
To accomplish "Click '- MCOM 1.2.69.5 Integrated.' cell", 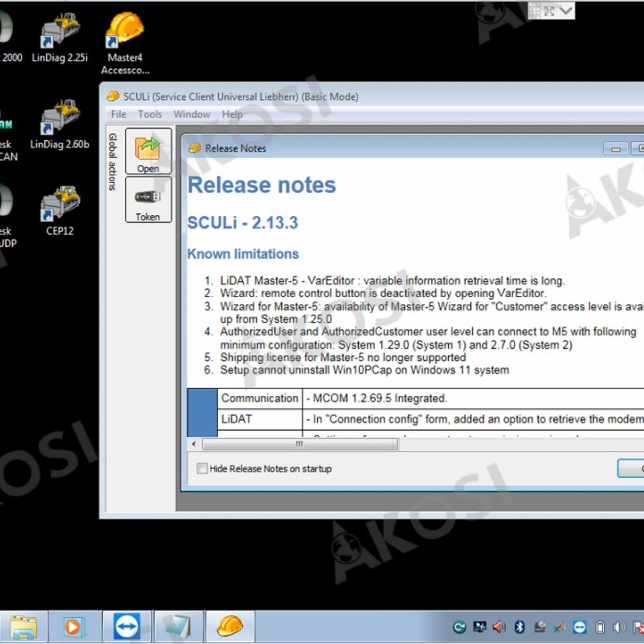I will point(473,398).
